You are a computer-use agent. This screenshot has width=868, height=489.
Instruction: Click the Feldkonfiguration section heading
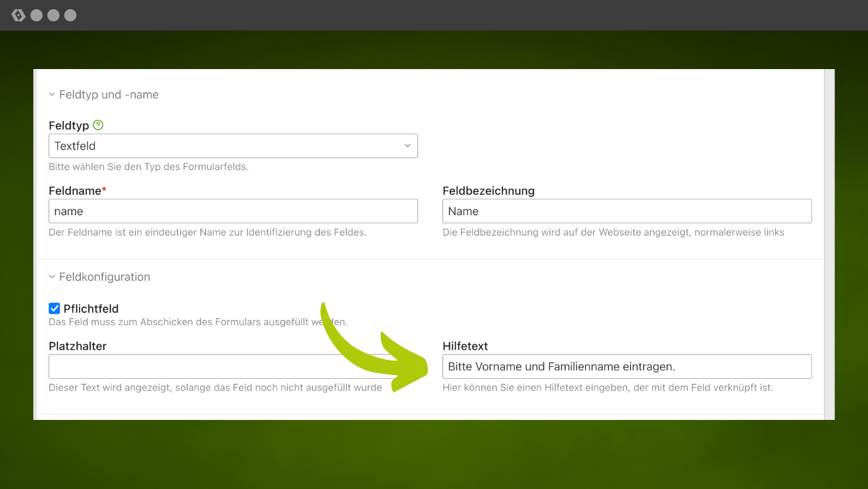pyautogui.click(x=105, y=277)
